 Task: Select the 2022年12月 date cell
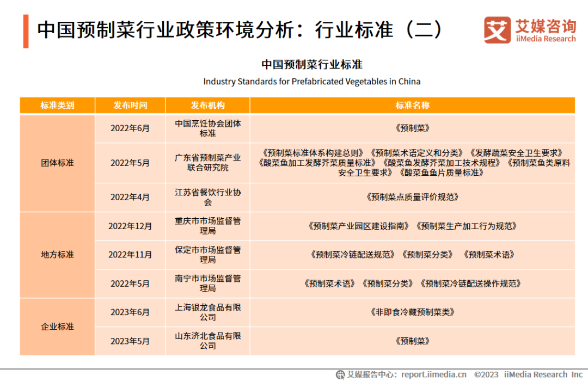pyautogui.click(x=130, y=226)
